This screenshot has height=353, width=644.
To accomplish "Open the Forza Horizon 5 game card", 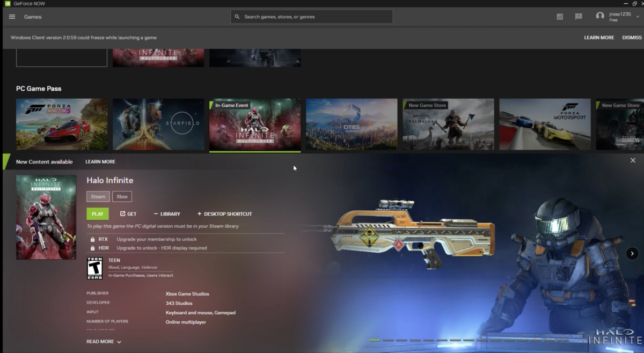I will 62,124.
